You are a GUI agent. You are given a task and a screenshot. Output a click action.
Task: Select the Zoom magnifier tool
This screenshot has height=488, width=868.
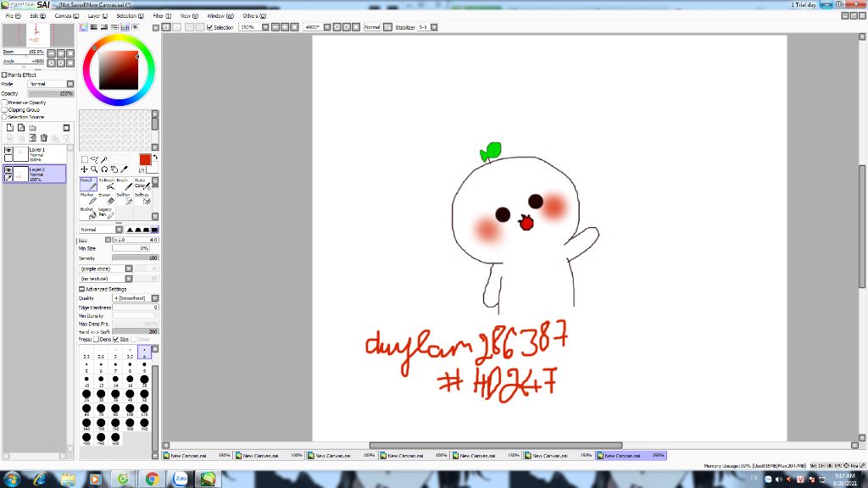click(x=94, y=169)
